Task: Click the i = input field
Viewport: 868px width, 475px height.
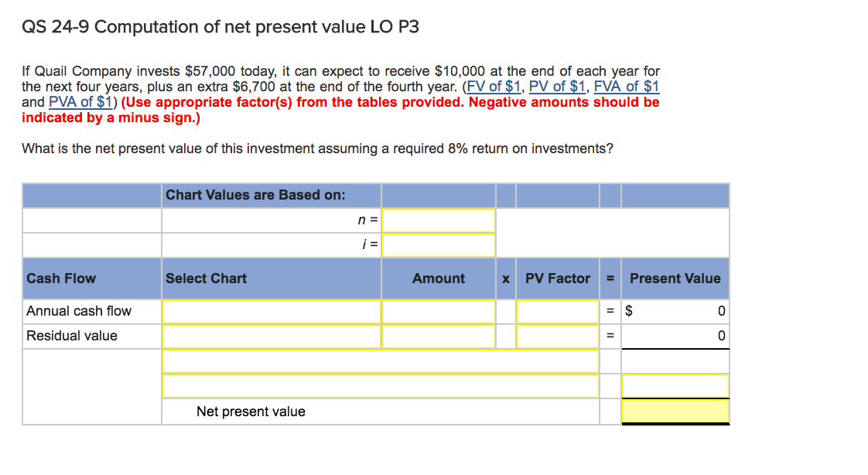Action: [439, 245]
